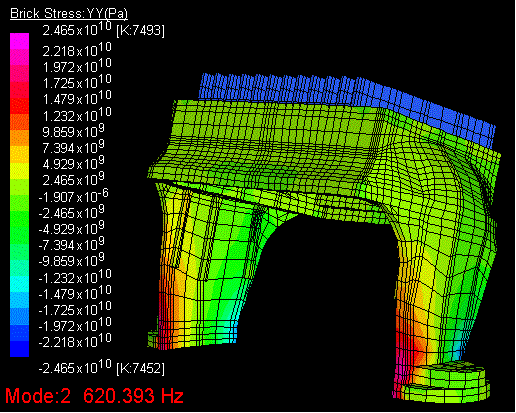Click the -7.394x10^9 legend value
The height and width of the screenshot is (413, 516).
click(71, 244)
